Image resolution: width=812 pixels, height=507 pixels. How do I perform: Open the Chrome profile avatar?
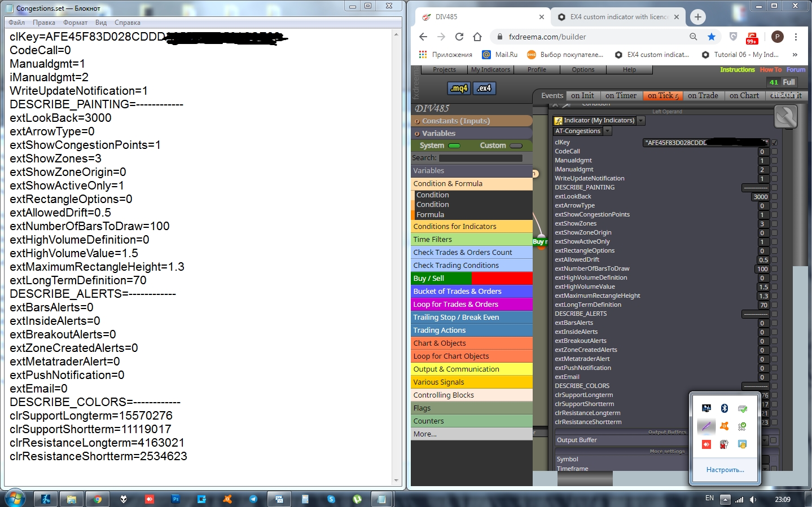pos(777,37)
